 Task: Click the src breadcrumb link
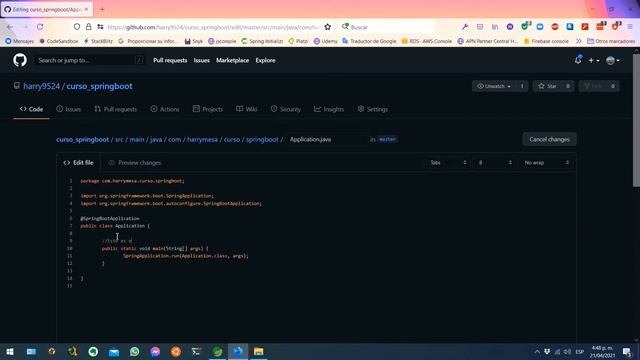(119, 140)
